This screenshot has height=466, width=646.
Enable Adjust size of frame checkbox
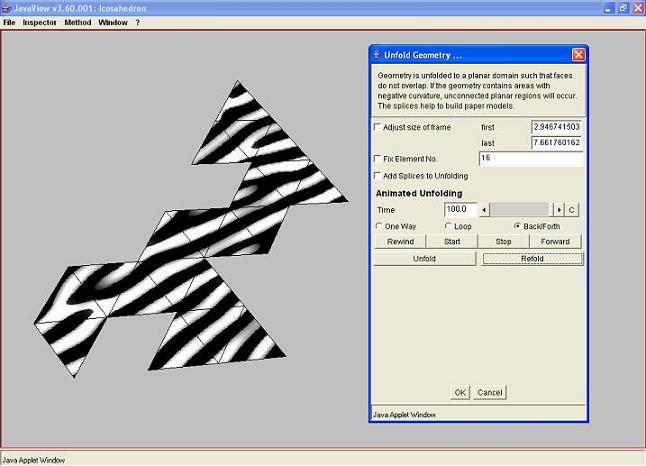(378, 128)
